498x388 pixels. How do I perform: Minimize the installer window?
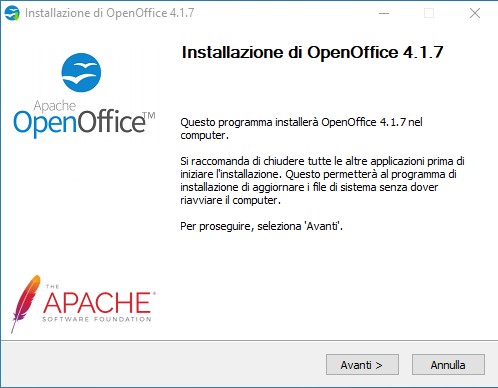(x=384, y=13)
